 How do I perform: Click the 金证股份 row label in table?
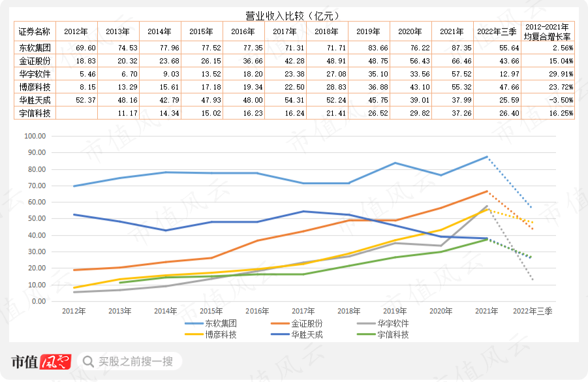(x=35, y=61)
